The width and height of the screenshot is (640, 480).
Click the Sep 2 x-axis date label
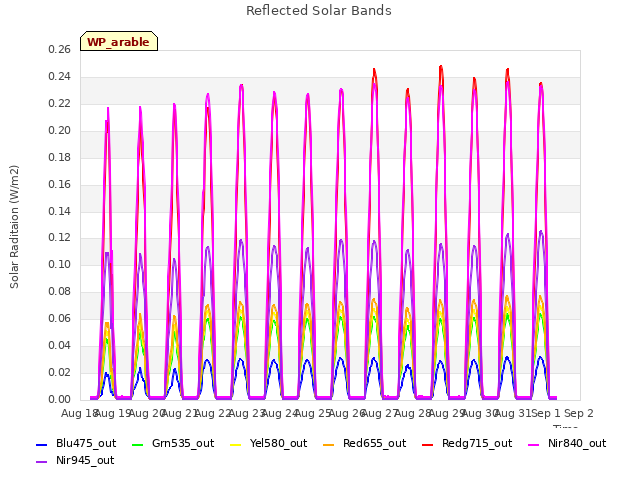coord(579,413)
